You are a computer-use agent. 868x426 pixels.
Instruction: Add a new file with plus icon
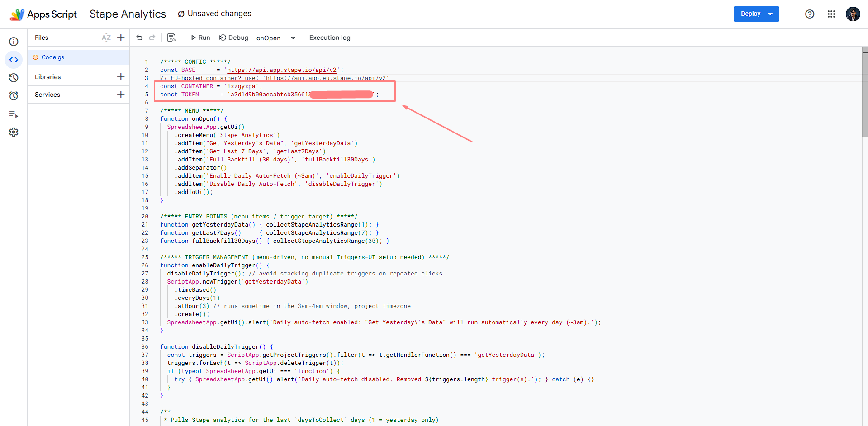tap(121, 38)
